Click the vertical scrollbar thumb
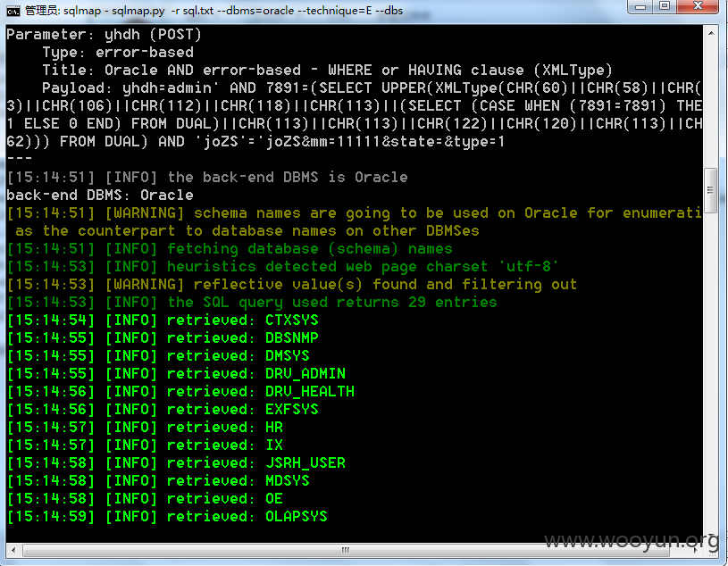This screenshot has width=728, height=566. pyautogui.click(x=711, y=190)
